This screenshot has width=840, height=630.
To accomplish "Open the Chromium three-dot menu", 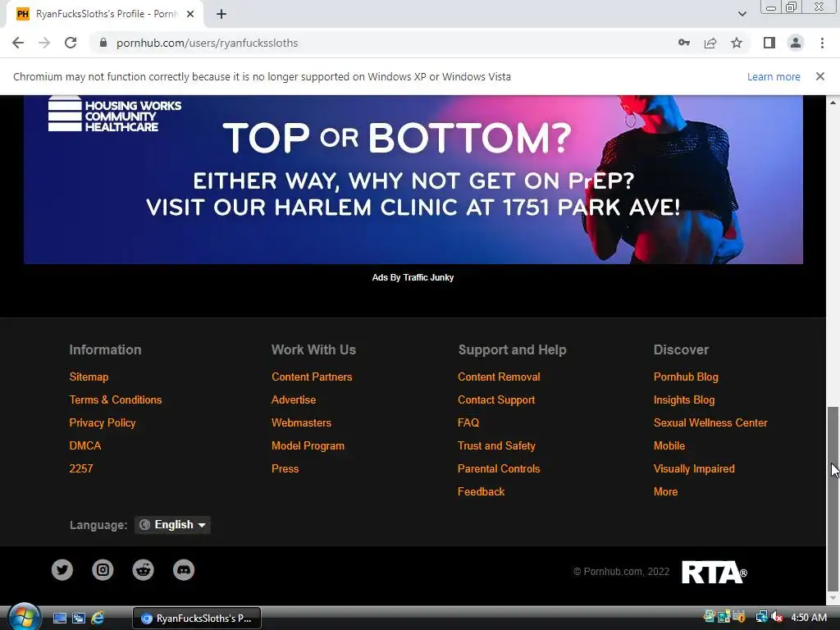I will [x=822, y=43].
